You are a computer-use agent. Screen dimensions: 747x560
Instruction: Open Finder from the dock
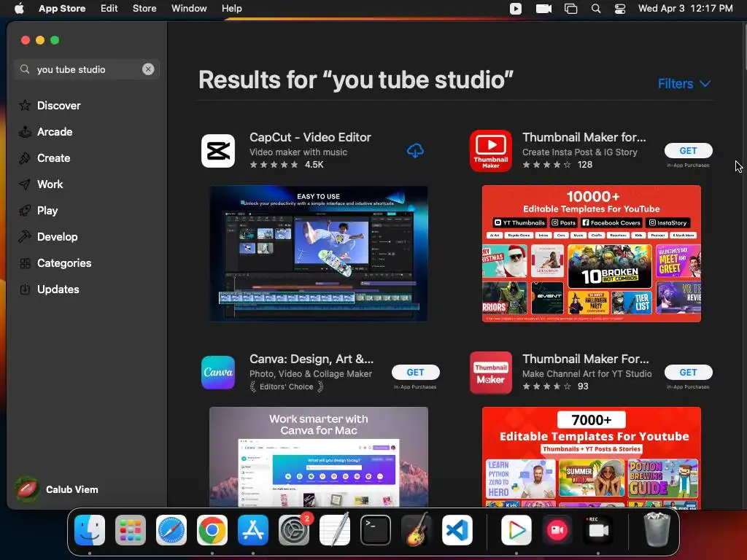pos(90,530)
